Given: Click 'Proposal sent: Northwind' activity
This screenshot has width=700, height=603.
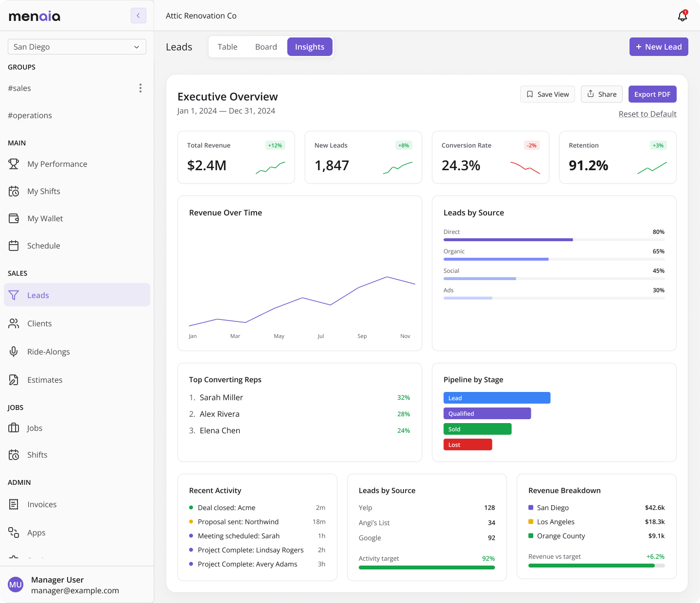Looking at the screenshot, I should [257, 521].
